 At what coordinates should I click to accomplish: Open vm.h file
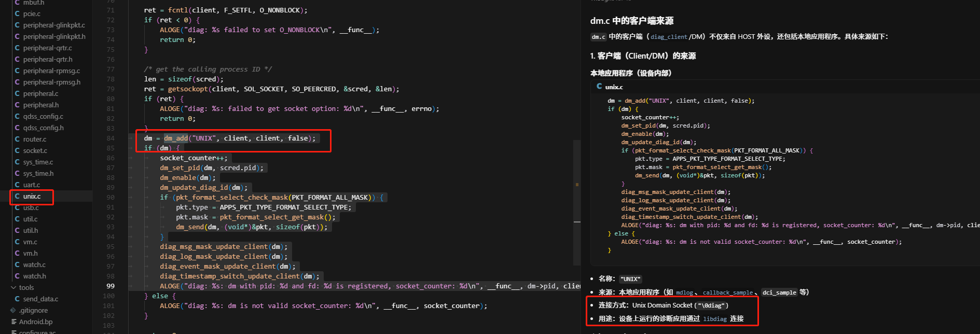click(x=30, y=253)
